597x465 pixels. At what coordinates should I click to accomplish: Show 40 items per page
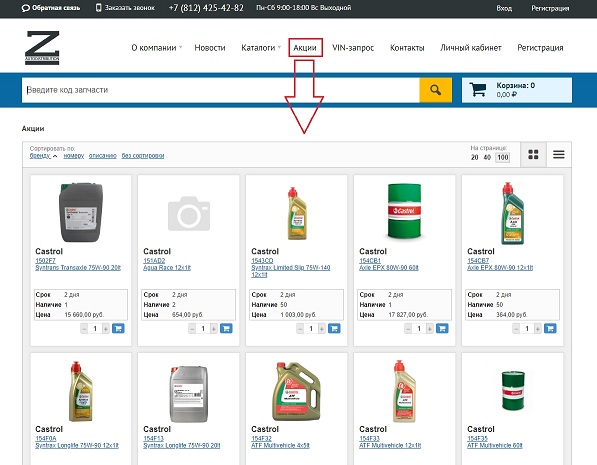tap(487, 157)
